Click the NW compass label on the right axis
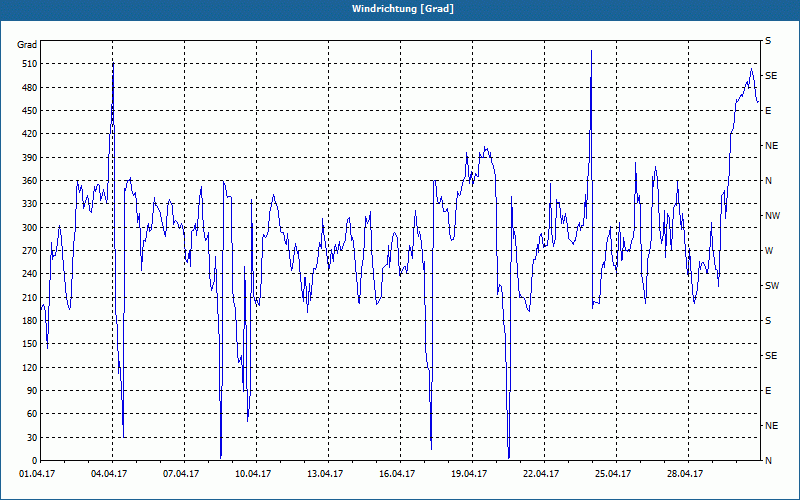 (x=772, y=216)
